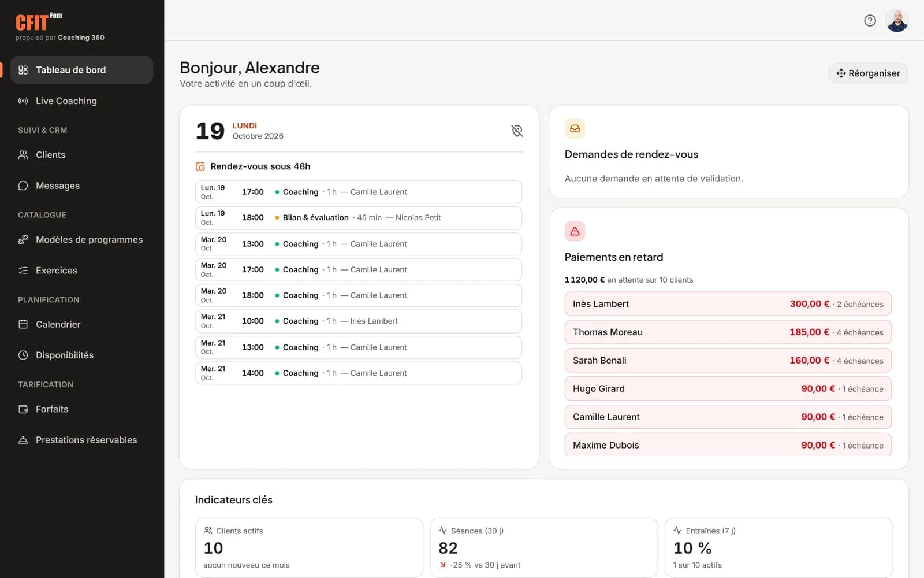Open Hugo Girard overdue payment row

728,389
